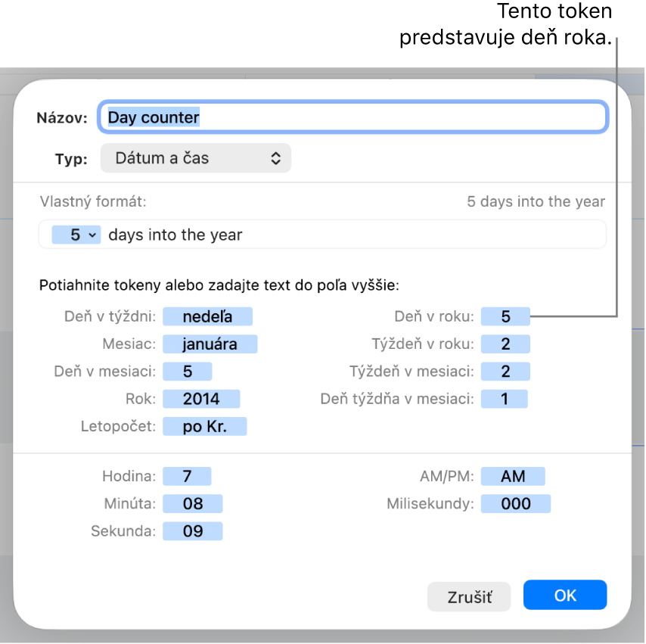Select the Milisekundy token 000
This screenshot has height=644, width=646.
(x=516, y=504)
